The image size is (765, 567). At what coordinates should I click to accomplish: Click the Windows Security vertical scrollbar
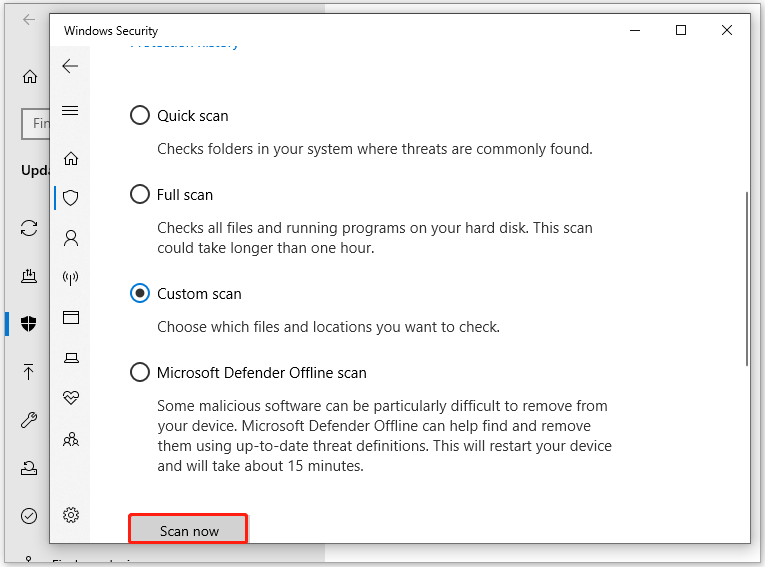point(746,280)
